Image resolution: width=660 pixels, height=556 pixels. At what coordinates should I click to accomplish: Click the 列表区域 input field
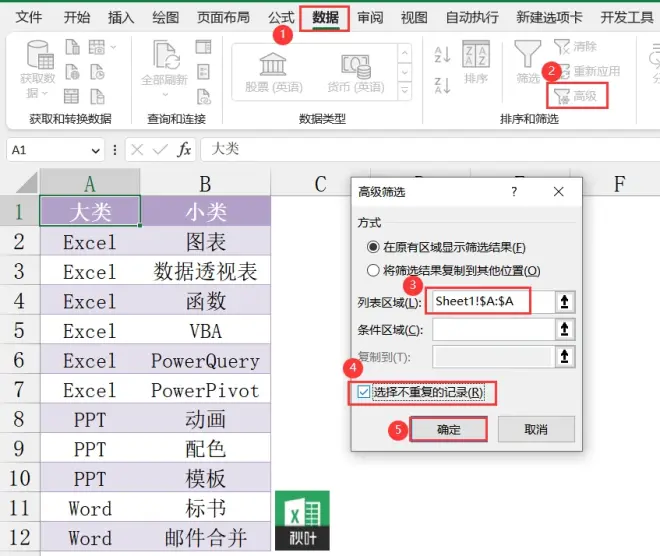[x=492, y=301]
